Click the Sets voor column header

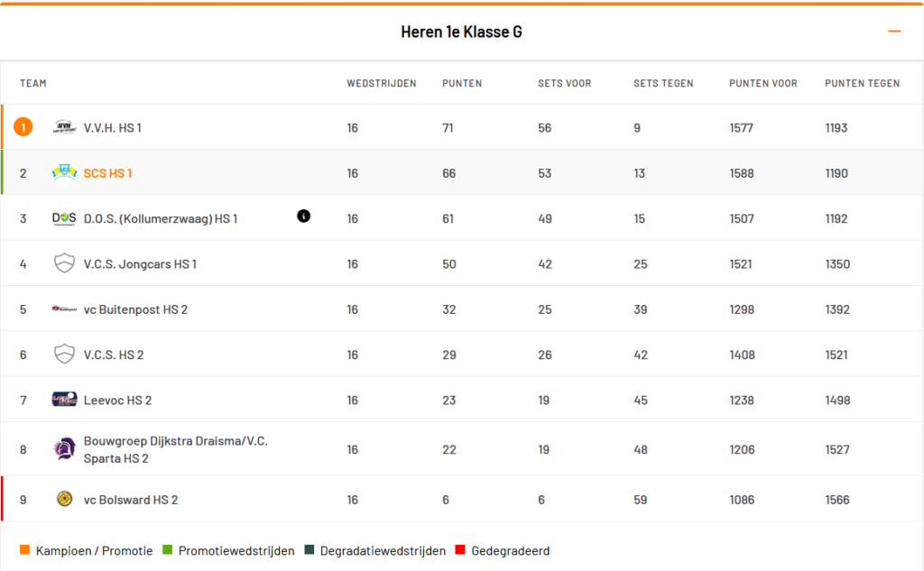(564, 84)
